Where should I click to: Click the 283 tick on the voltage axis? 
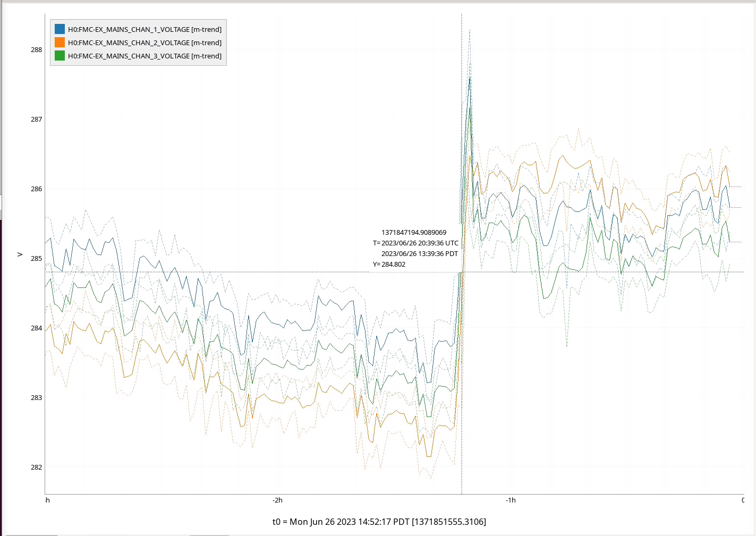[36, 398]
